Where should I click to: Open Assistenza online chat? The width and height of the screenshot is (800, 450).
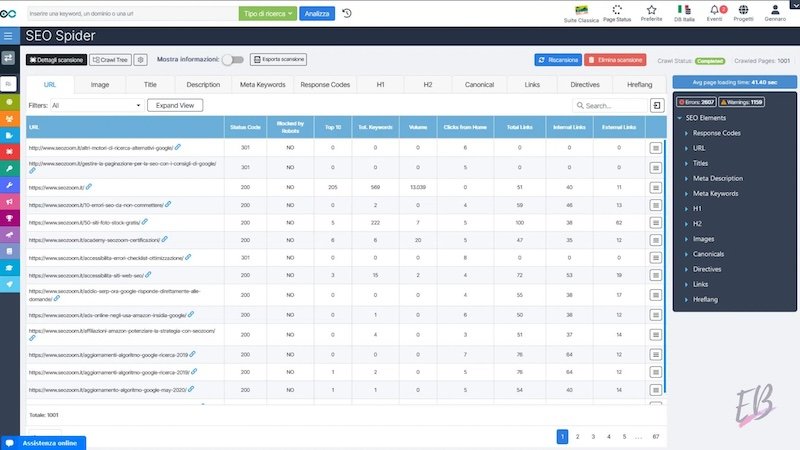pos(43,443)
